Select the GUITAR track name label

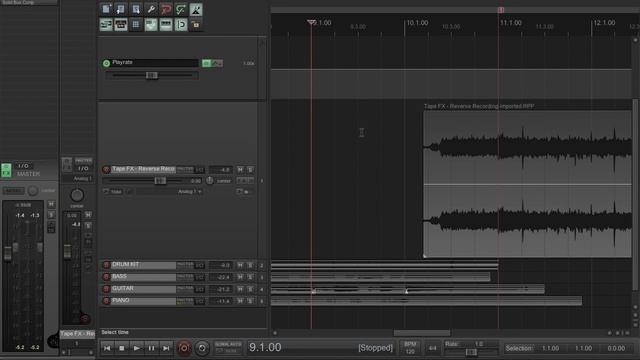coord(143,289)
